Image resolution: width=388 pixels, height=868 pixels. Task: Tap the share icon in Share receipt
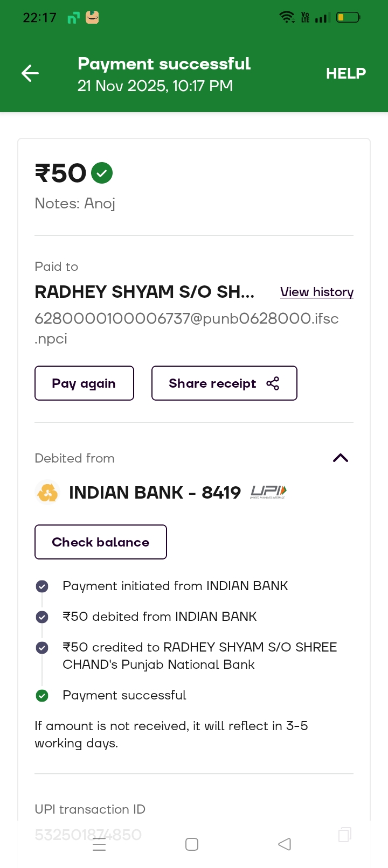pyautogui.click(x=273, y=383)
